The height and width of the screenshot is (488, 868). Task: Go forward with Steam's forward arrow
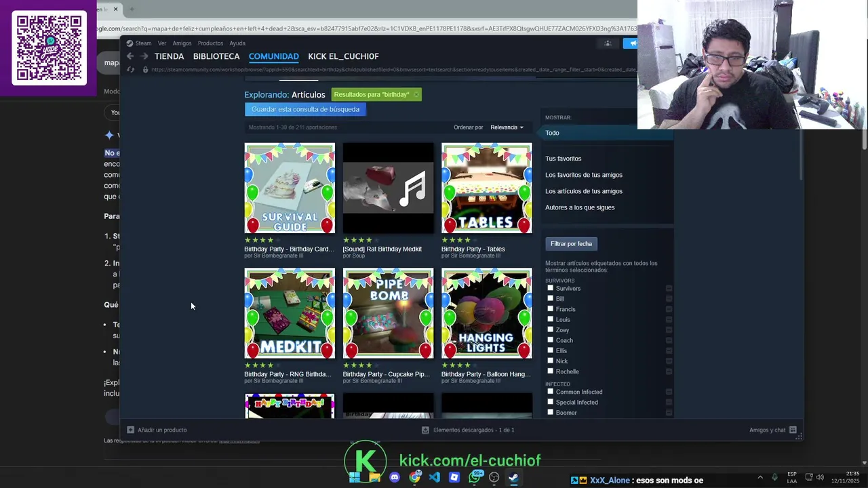coord(144,56)
